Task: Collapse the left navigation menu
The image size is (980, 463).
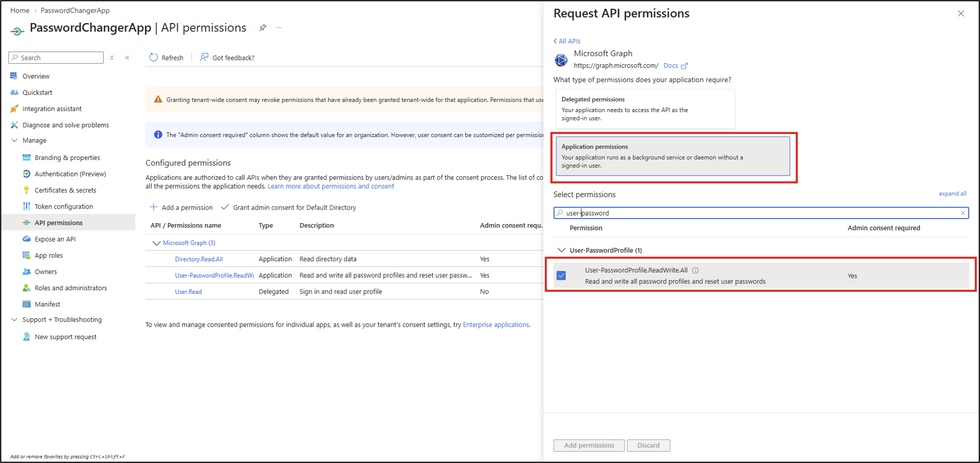Action: click(127, 57)
